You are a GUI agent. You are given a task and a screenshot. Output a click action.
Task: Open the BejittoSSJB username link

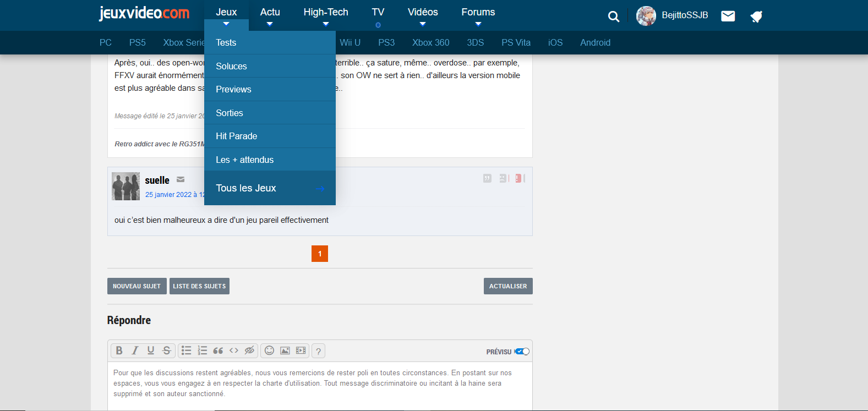coord(685,15)
